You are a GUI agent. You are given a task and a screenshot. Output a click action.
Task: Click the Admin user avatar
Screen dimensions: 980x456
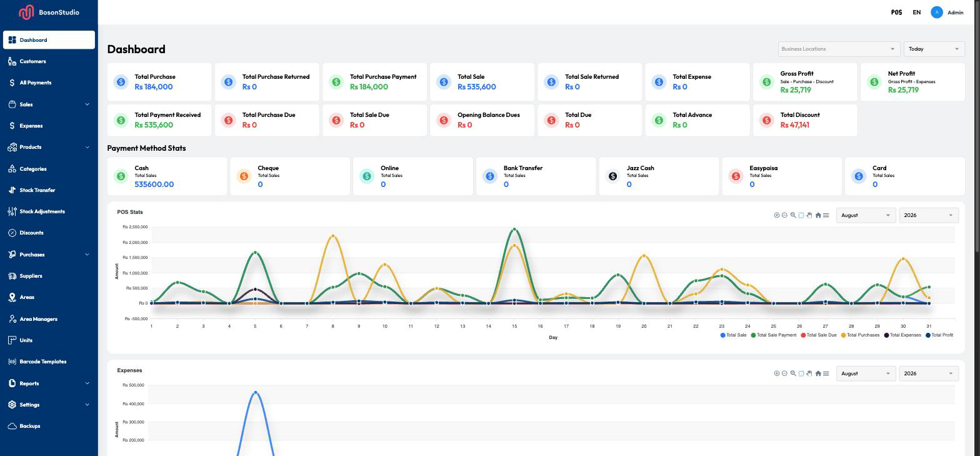tap(936, 13)
